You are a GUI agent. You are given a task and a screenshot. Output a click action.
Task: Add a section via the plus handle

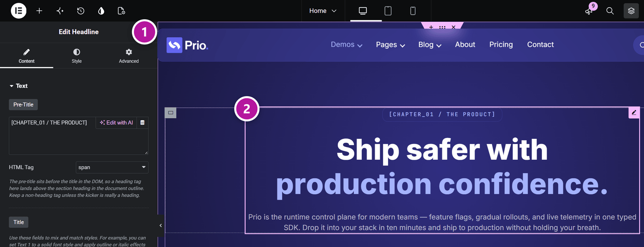click(x=431, y=27)
